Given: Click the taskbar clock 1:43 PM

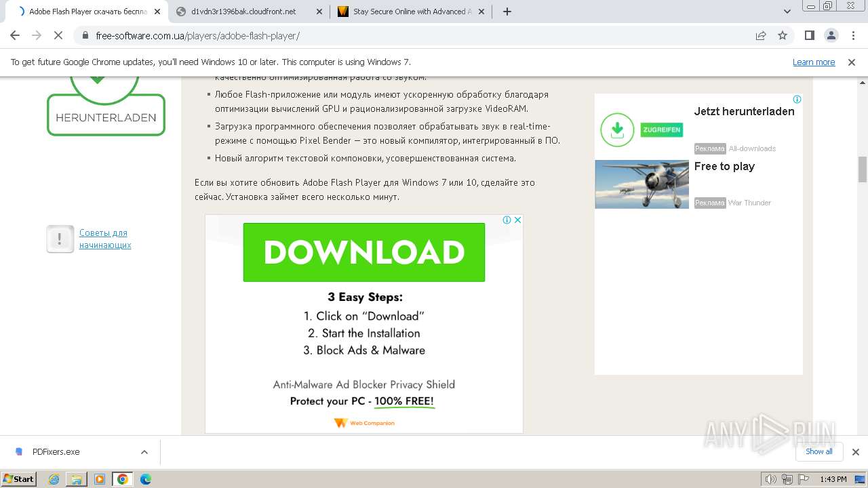Looking at the screenshot, I should coord(833,479).
